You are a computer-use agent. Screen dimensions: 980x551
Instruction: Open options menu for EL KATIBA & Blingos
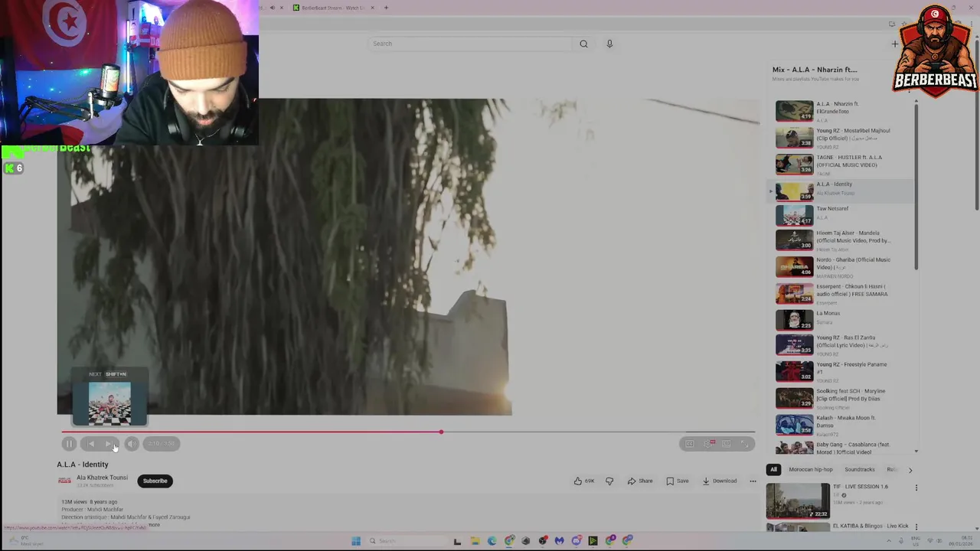pyautogui.click(x=916, y=527)
